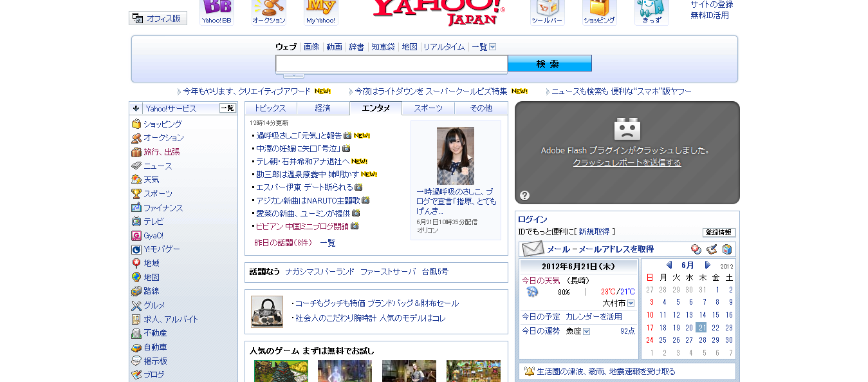The width and height of the screenshot is (868, 382).
Task: Open the My Yahoo! icon
Action: (320, 7)
